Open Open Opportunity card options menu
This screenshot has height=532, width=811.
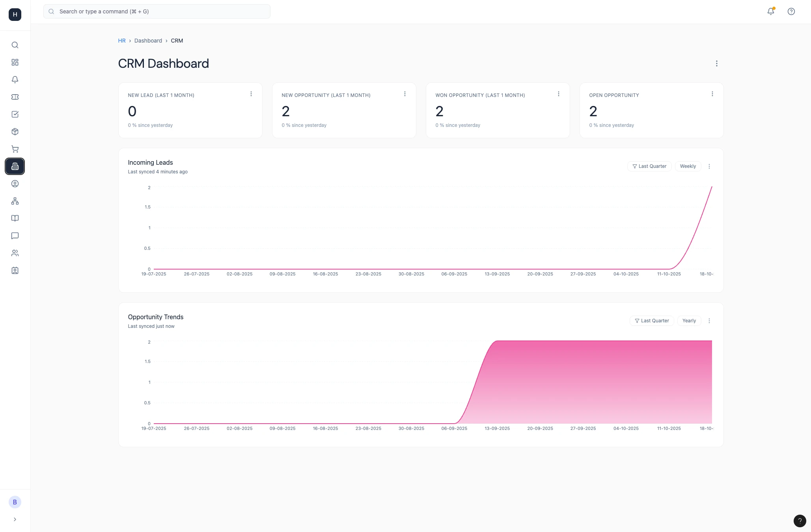[x=712, y=94]
